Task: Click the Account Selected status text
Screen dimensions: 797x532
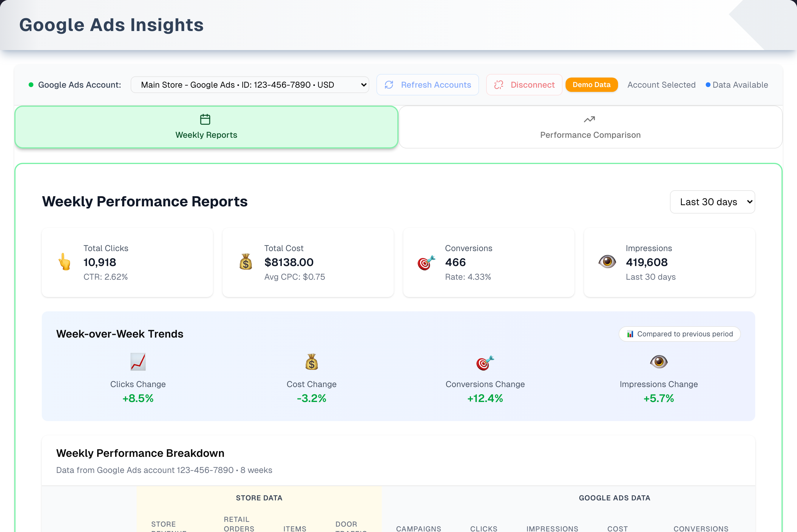Action: click(x=661, y=85)
